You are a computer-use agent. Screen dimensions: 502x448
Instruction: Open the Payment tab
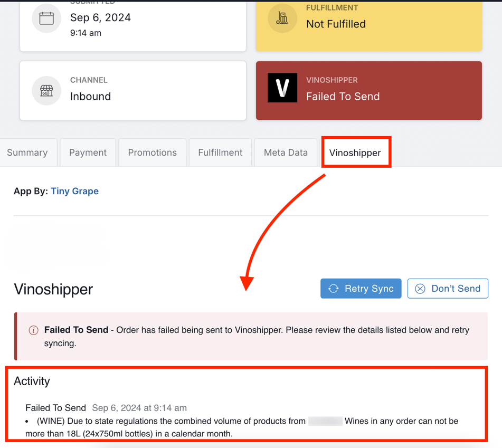(88, 152)
